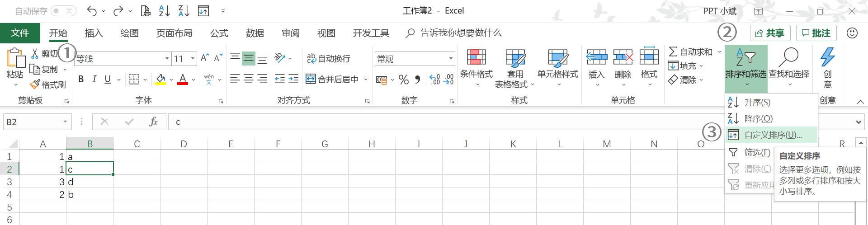This screenshot has height=225, width=868.
Task: Click the Undo arrow in quick access toolbar
Action: (x=92, y=11)
